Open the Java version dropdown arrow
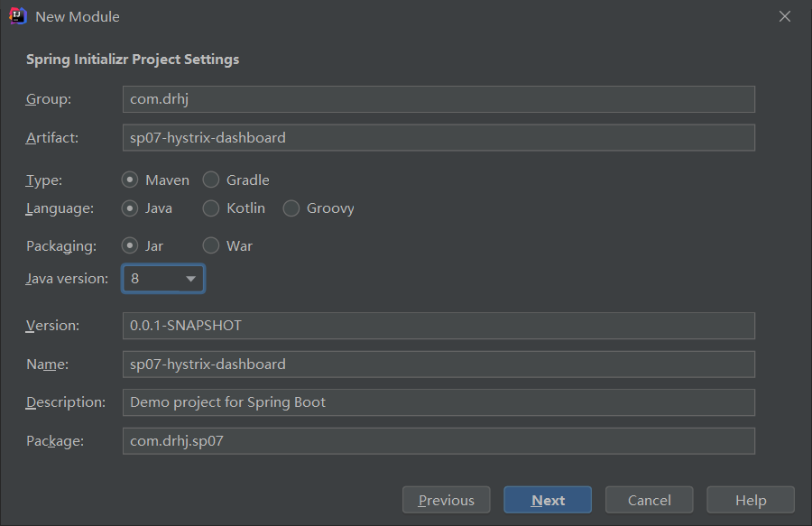 pos(190,279)
